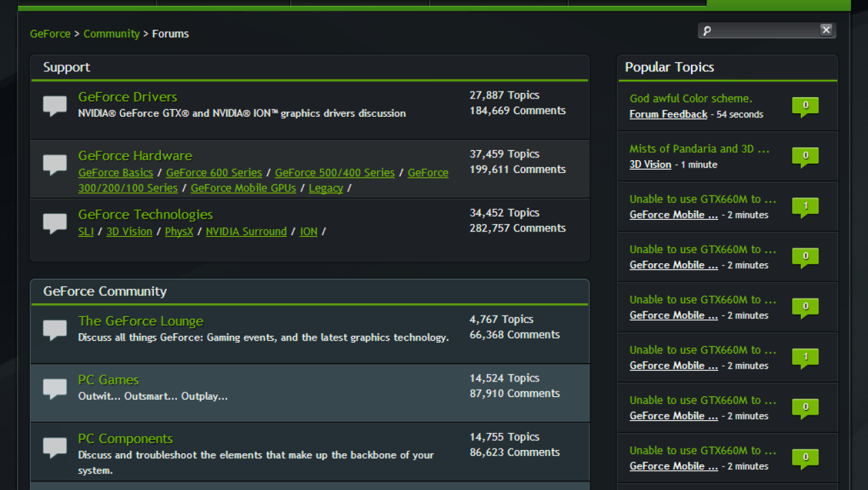
Task: Click the GeForce Technologies forum bubble icon
Action: point(55,223)
